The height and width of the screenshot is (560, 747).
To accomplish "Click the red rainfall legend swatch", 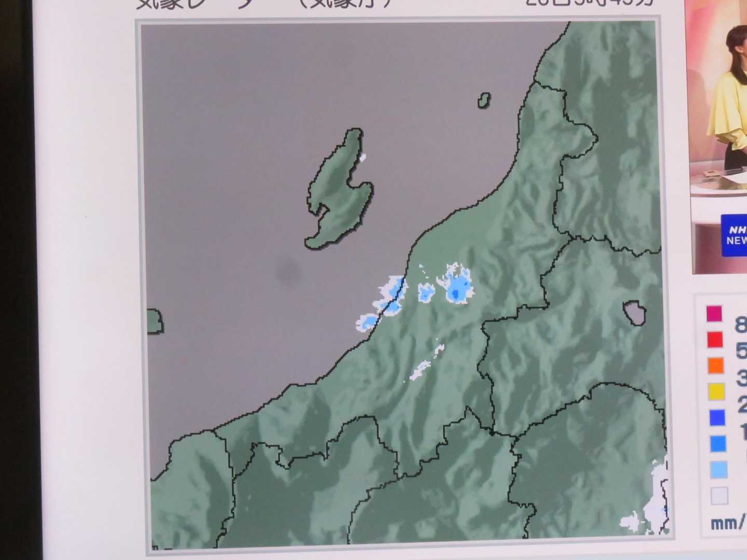I will click(x=714, y=340).
